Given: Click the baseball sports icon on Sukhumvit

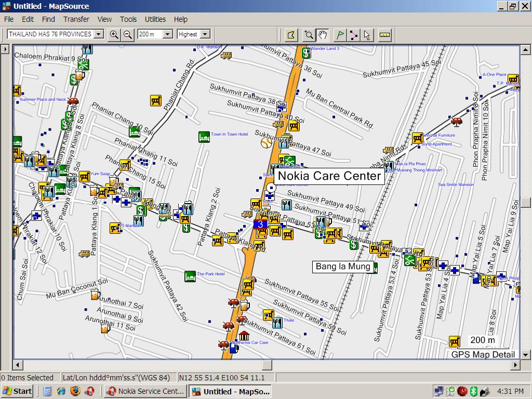Looking at the screenshot, I should click(267, 143).
